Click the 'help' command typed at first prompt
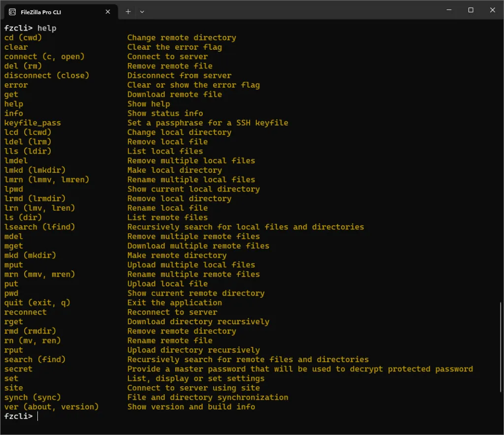The image size is (504, 435). tap(47, 28)
